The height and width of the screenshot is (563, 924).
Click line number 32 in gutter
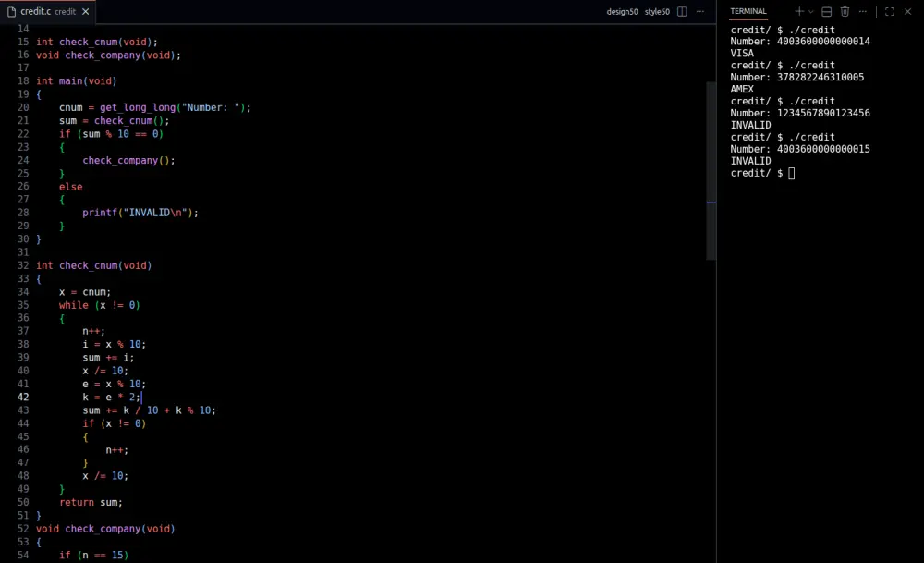(x=23, y=265)
